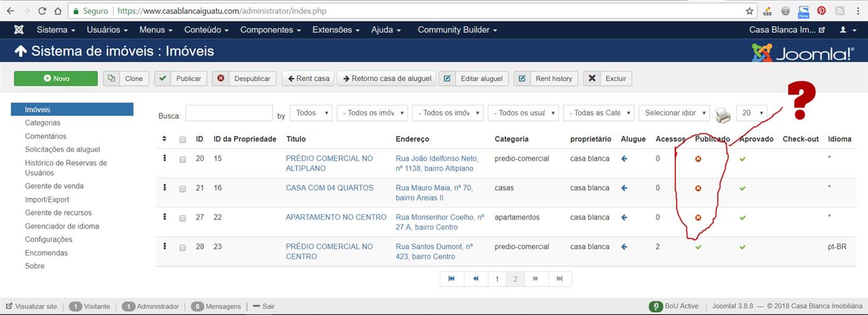Open the Todas as Categorias filter dropdown

pos(598,113)
